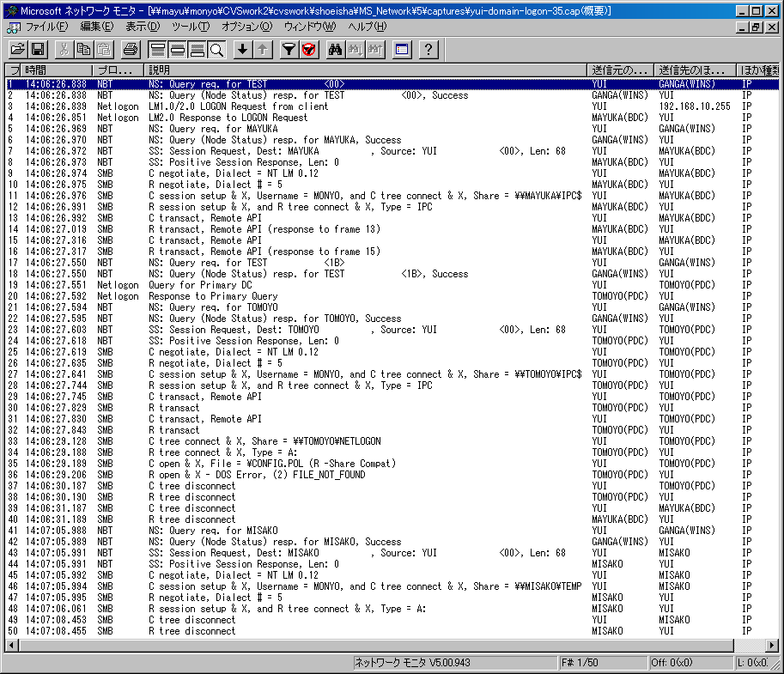Image resolution: width=784 pixels, height=674 pixels.
Task: Click the Copy toolbar icon
Action: click(83, 50)
